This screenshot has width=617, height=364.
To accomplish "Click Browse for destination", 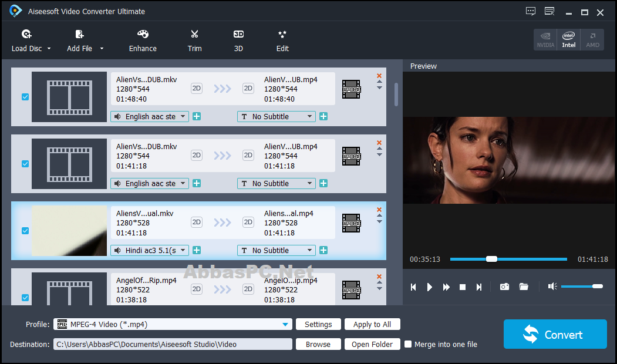I will tap(318, 344).
